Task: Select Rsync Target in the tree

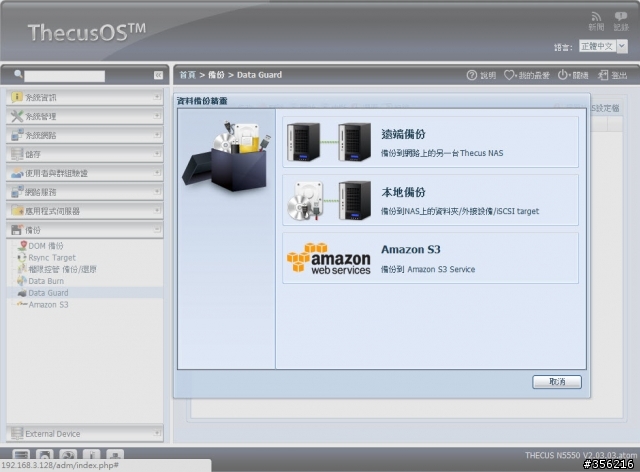Action: pos(52,258)
